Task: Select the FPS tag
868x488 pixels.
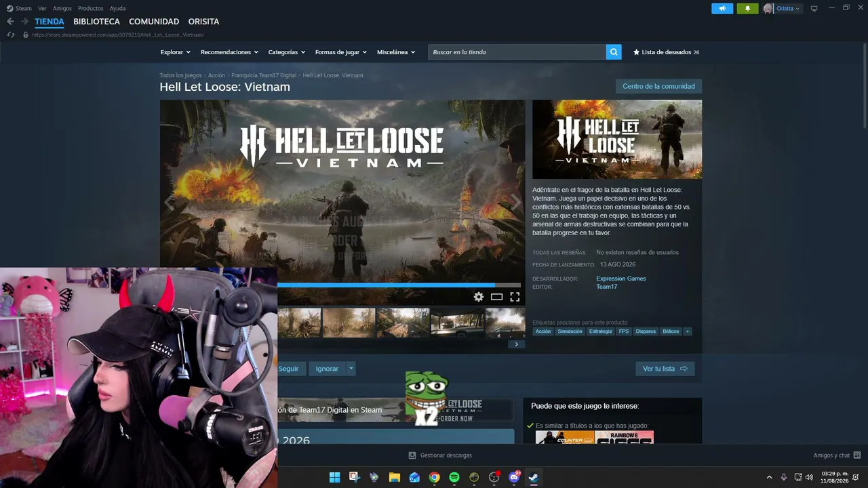Action: coord(624,331)
